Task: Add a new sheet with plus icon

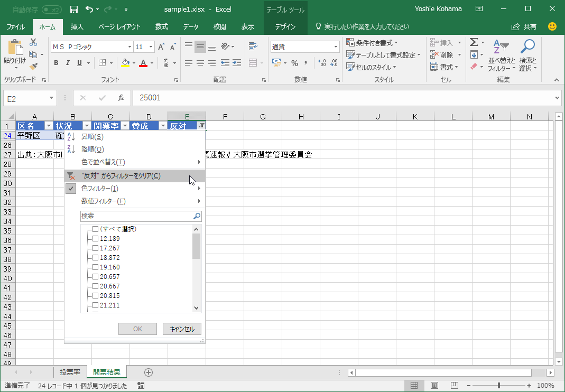Action: tap(149, 372)
